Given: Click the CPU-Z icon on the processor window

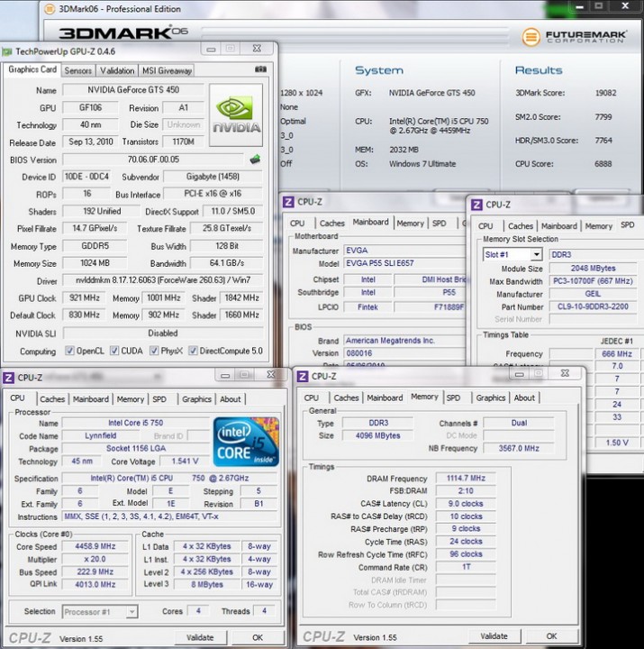Looking at the screenshot, I should pyautogui.click(x=8, y=378).
